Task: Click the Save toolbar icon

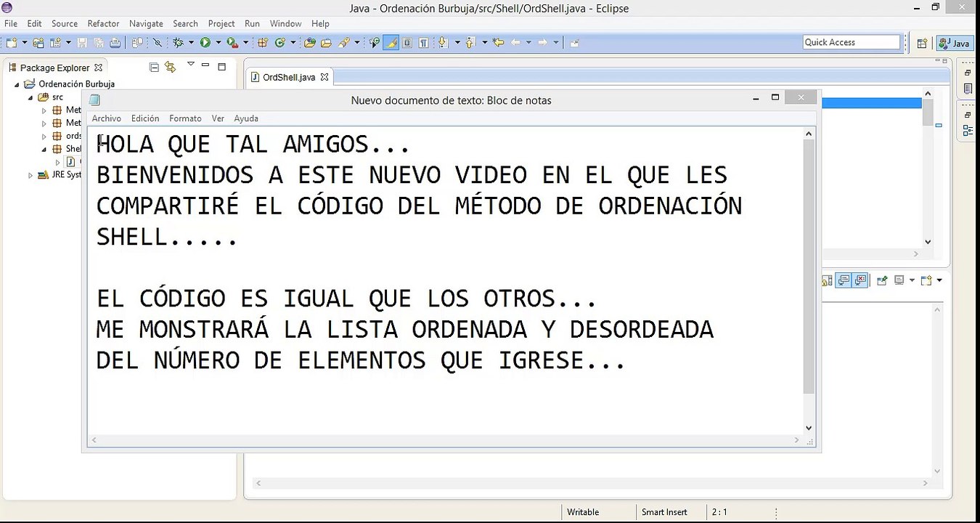Action: (x=83, y=43)
